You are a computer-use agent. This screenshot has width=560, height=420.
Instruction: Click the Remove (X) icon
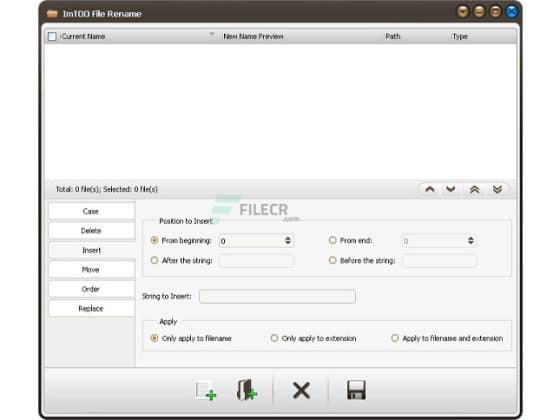301,390
